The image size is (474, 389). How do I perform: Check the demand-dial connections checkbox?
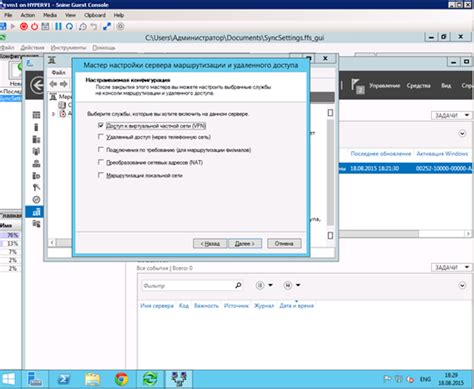click(101, 150)
